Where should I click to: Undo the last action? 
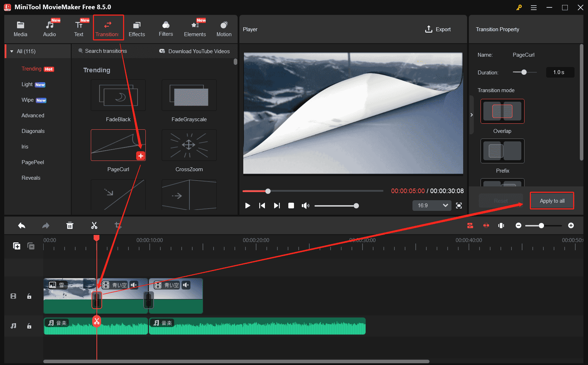click(21, 225)
